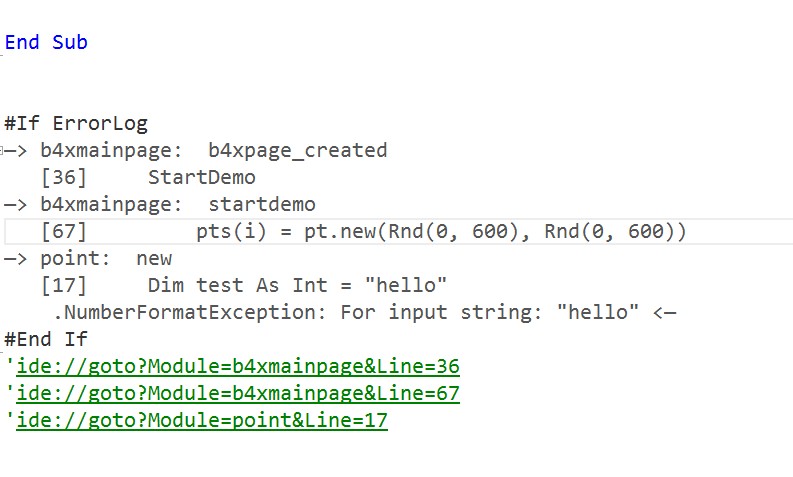The height and width of the screenshot is (477, 793).
Task: Select the [67] line number marker
Action: [x=64, y=232]
